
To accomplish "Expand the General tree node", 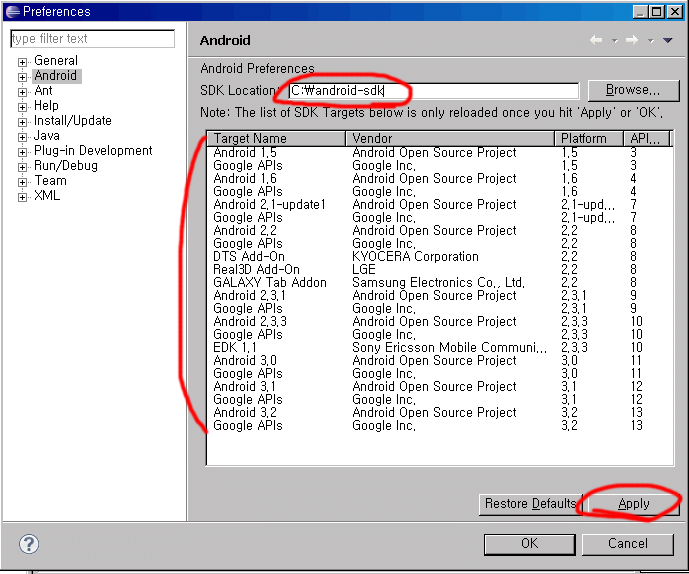I will 22,62.
